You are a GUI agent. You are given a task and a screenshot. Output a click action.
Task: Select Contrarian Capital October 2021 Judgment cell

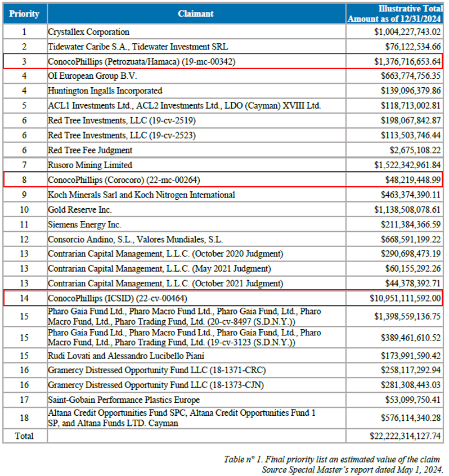pos(196,284)
